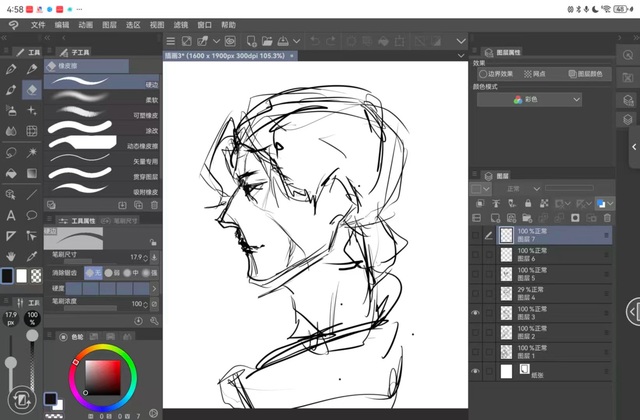The height and width of the screenshot is (420, 640).
Task: Select the Speech Balloon tool
Action: click(32, 215)
